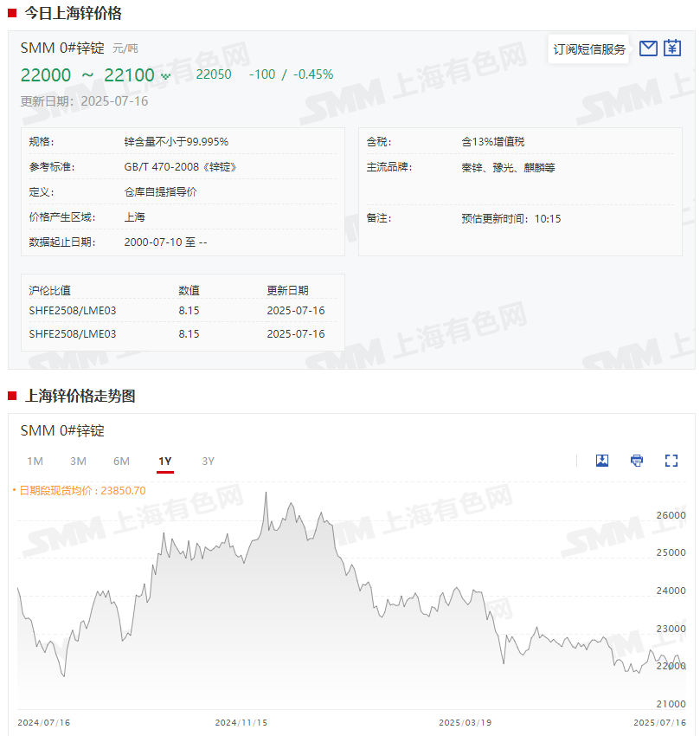The height and width of the screenshot is (736, 700).
Task: Click reference standard GB/T 470-2008
Action: pos(180,167)
